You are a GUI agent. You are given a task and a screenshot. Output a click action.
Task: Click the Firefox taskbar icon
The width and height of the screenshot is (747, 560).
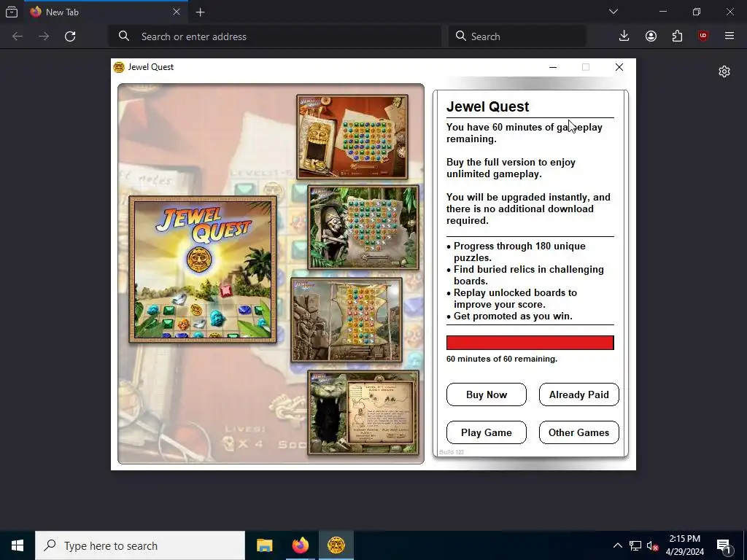(300, 545)
